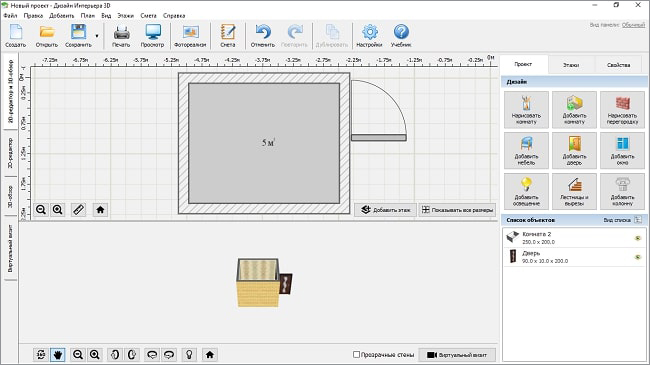Open the Учебник help icon
The image size is (650, 365).
pyautogui.click(x=401, y=36)
